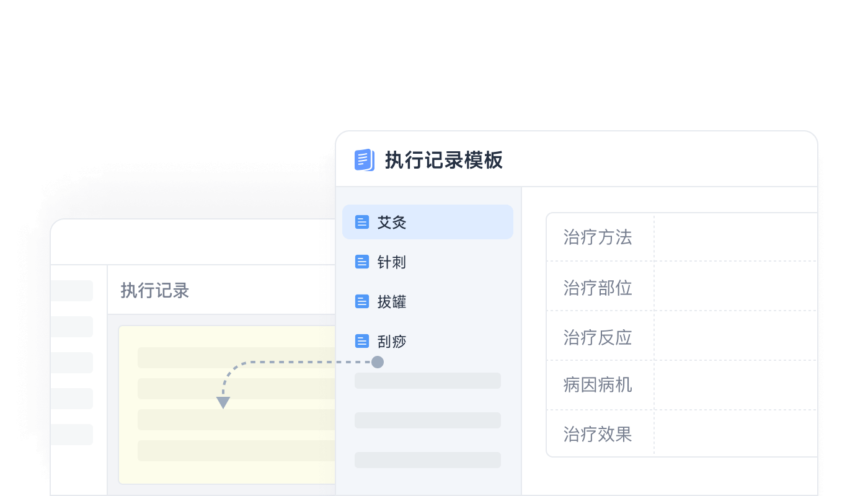Screen dimensions: 868x496
Task: Click the document icon beside 针刺
Action: click(362, 262)
